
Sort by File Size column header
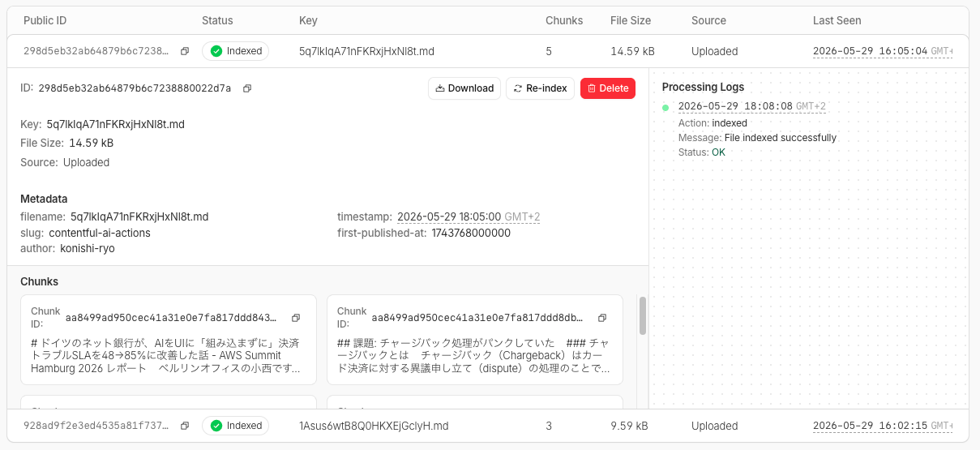click(632, 20)
